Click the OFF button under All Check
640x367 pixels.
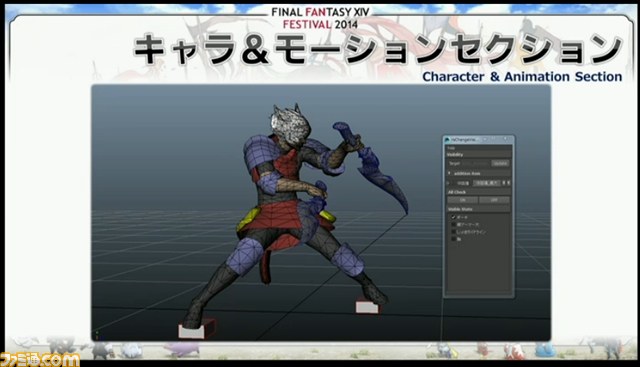click(x=494, y=200)
